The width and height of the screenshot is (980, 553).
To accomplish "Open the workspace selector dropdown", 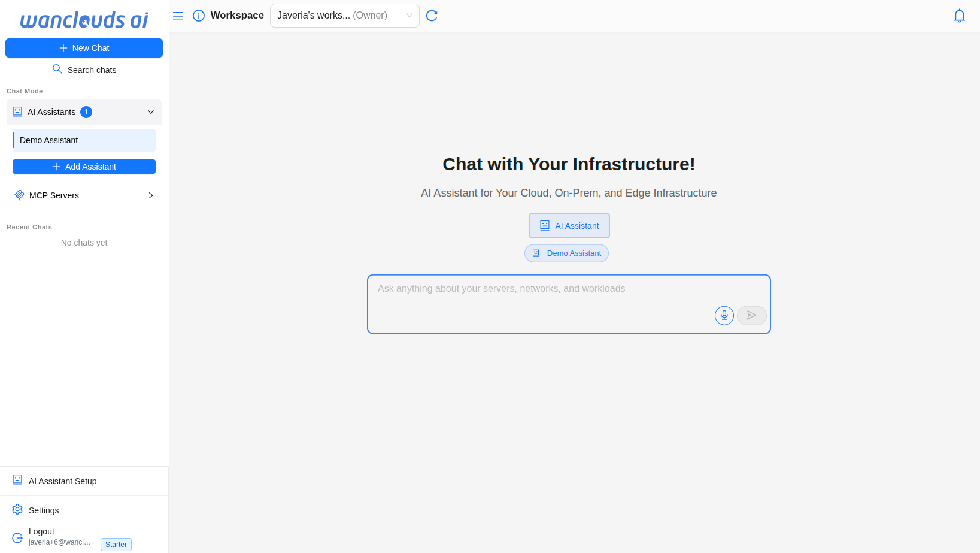I will [344, 16].
